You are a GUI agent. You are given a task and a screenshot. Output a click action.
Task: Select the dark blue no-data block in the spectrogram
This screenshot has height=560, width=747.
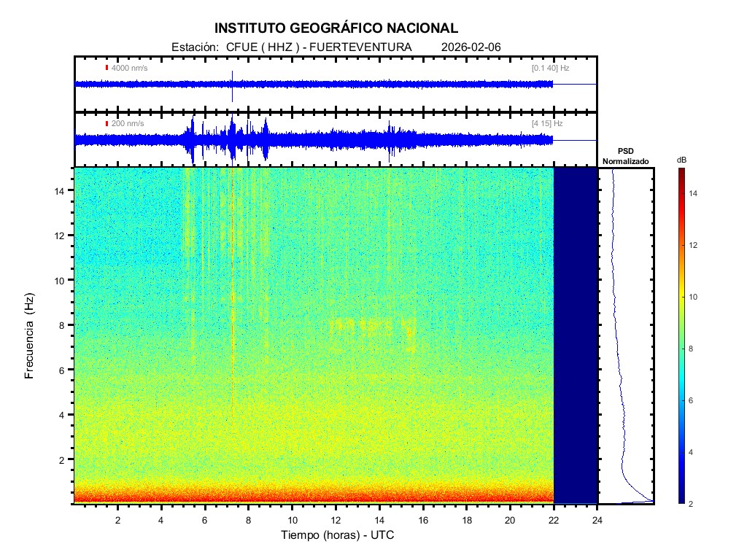576,335
